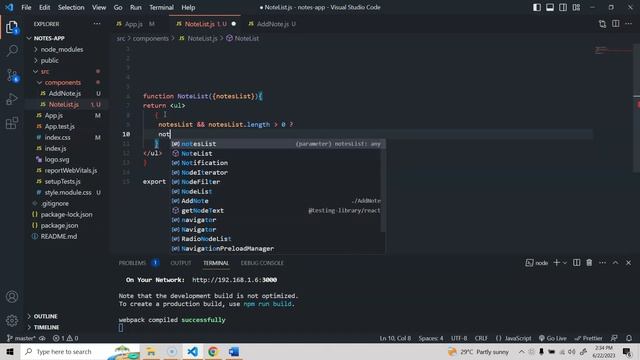Click the code minimap overview
Image resolution: width=640 pixels, height=360 pixels.
click(x=614, y=51)
